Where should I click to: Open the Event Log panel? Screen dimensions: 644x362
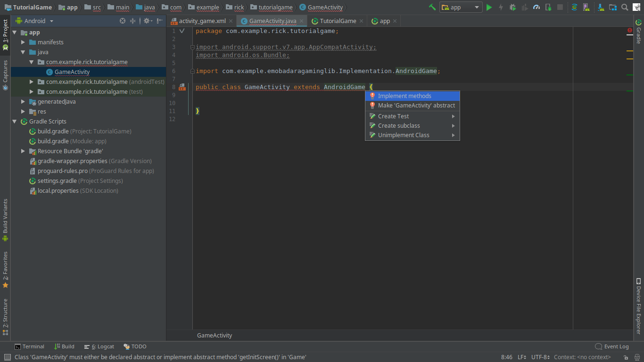(x=612, y=346)
